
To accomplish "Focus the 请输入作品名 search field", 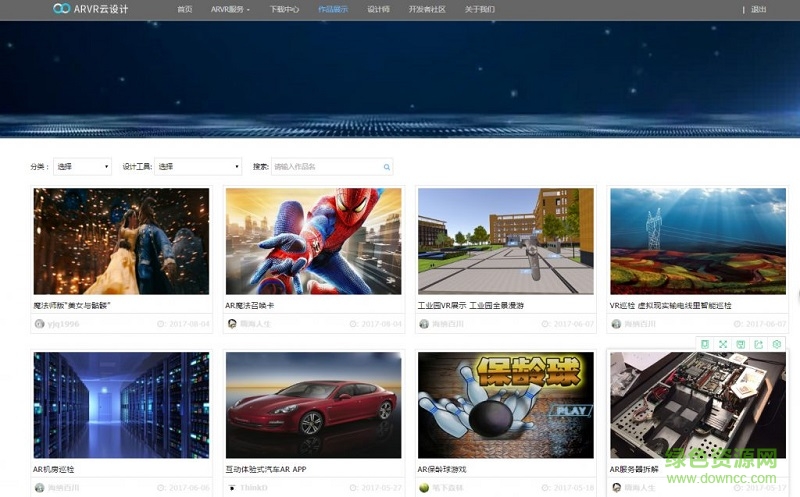I will click(x=326, y=167).
